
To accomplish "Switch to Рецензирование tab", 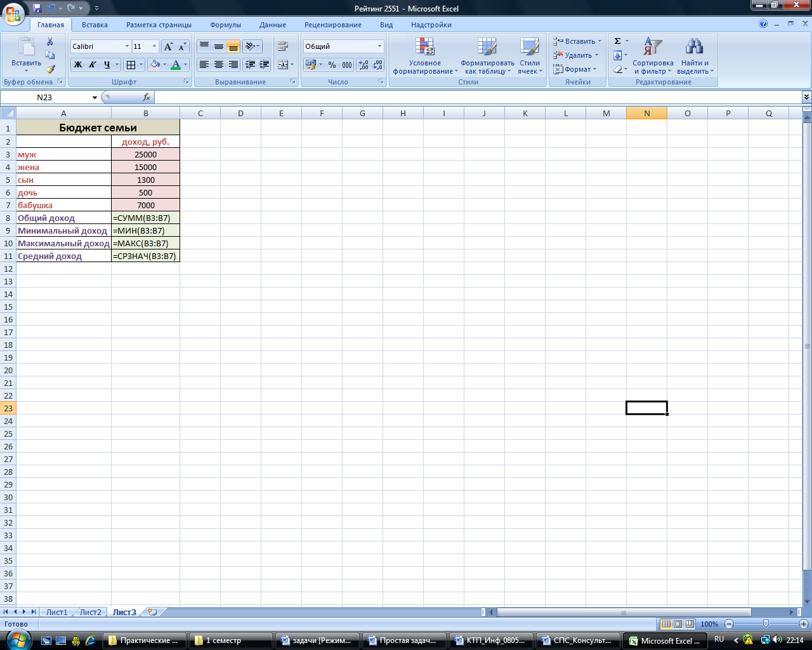I will (x=333, y=25).
